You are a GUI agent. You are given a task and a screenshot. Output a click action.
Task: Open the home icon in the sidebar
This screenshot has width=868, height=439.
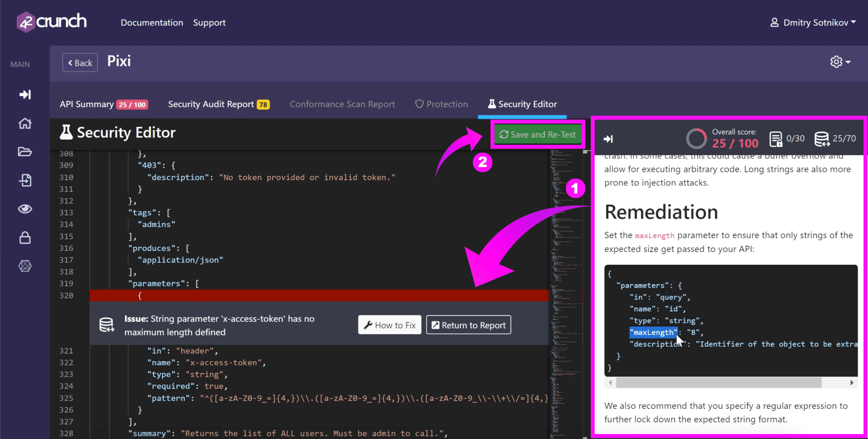coord(25,123)
